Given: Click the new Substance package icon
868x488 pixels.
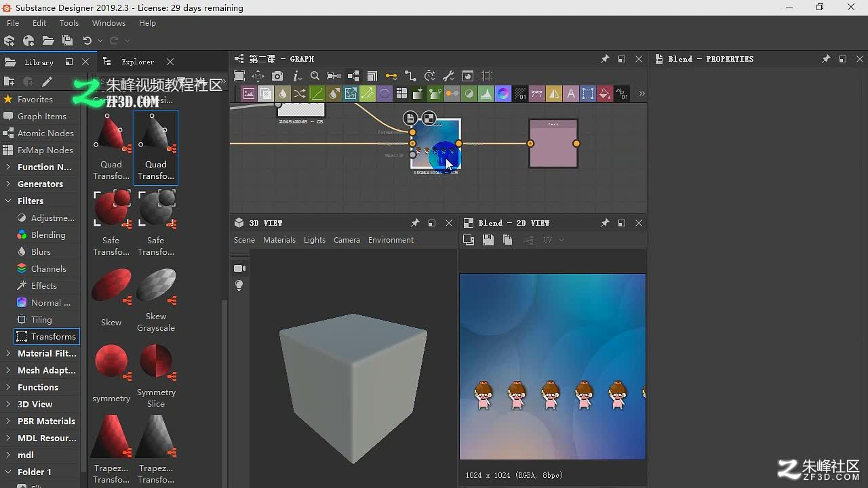Looking at the screenshot, I should 9,41.
